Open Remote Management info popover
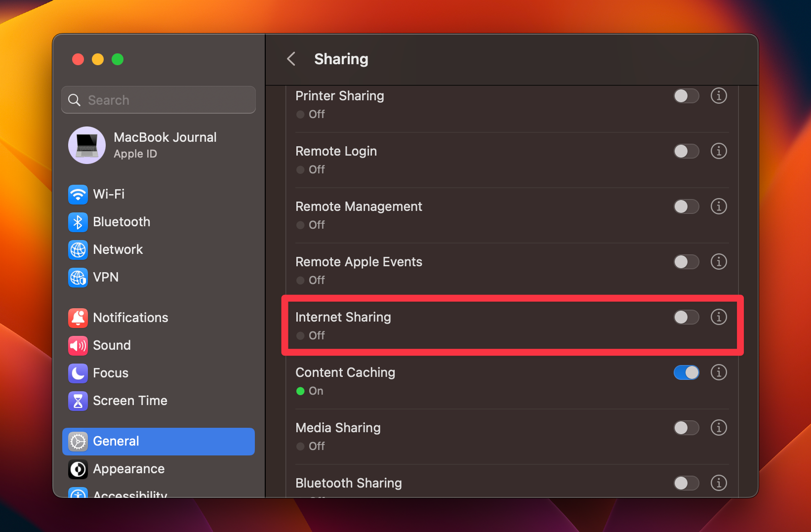The width and height of the screenshot is (811, 532). tap(719, 206)
